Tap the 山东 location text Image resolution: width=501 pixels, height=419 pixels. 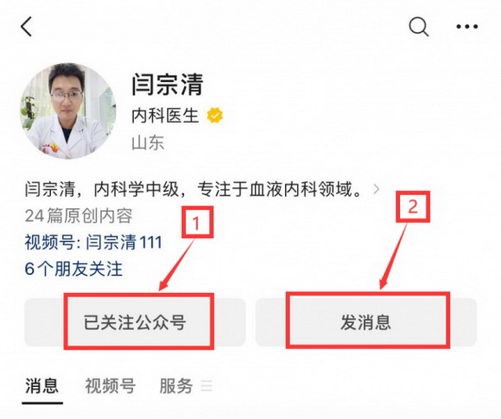148,143
